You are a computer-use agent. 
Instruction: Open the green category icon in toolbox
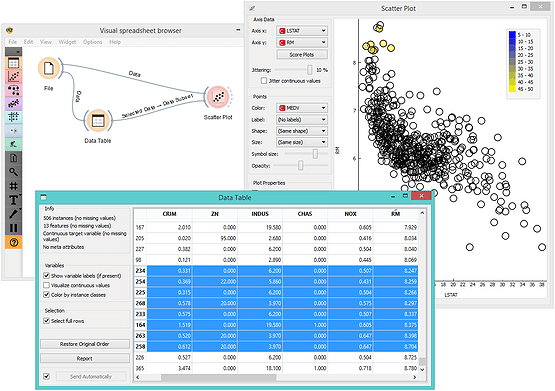[x=13, y=144]
